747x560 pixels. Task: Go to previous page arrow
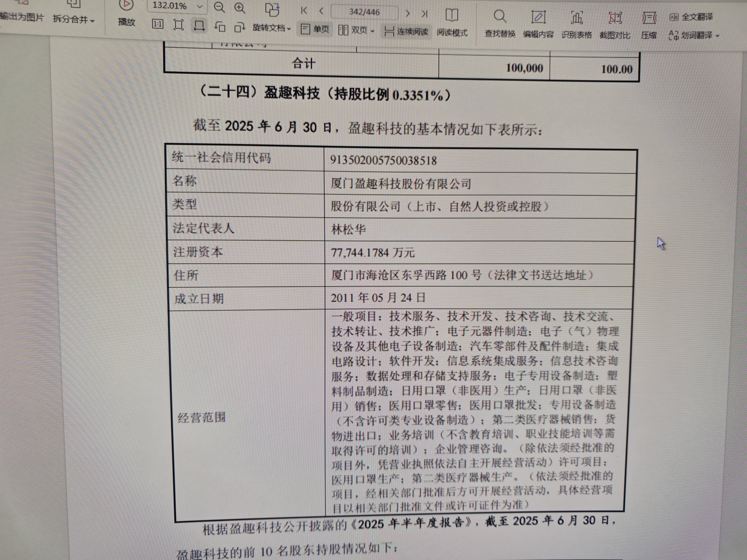click(x=321, y=11)
